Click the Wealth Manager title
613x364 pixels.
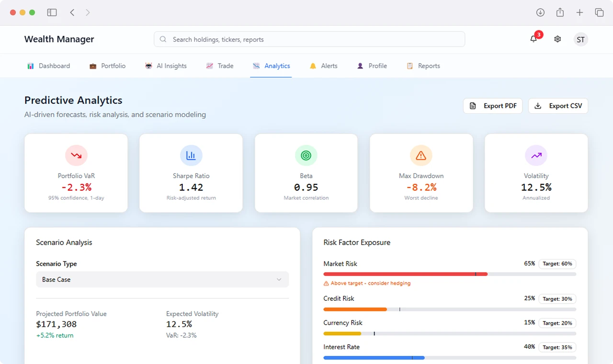coord(59,39)
